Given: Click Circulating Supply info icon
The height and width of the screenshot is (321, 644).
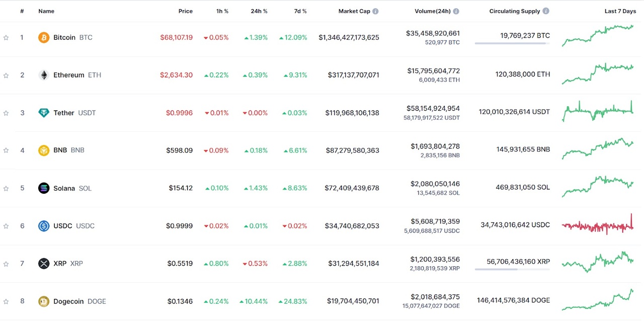Looking at the screenshot, I should coord(546,11).
